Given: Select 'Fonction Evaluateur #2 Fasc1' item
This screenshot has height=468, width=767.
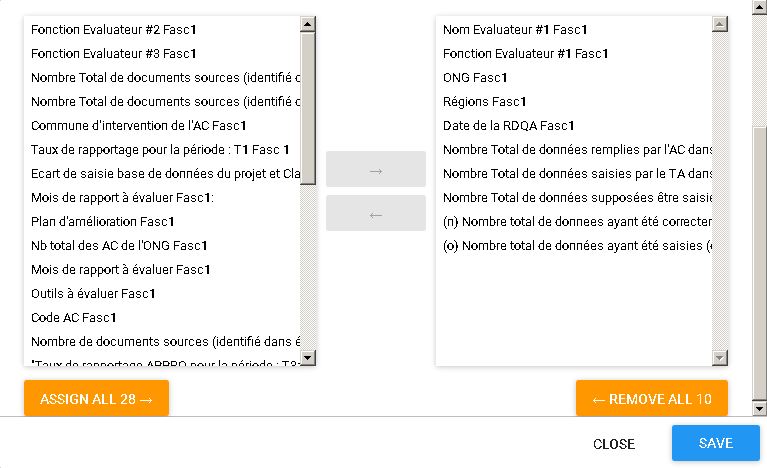Looking at the screenshot, I should [x=113, y=30].
